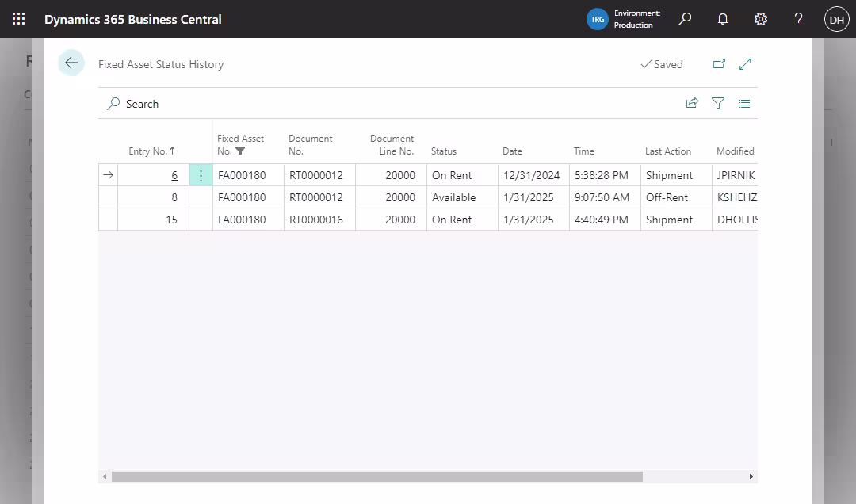Click the share icon in list toolbar
The height and width of the screenshot is (504, 856).
click(692, 103)
